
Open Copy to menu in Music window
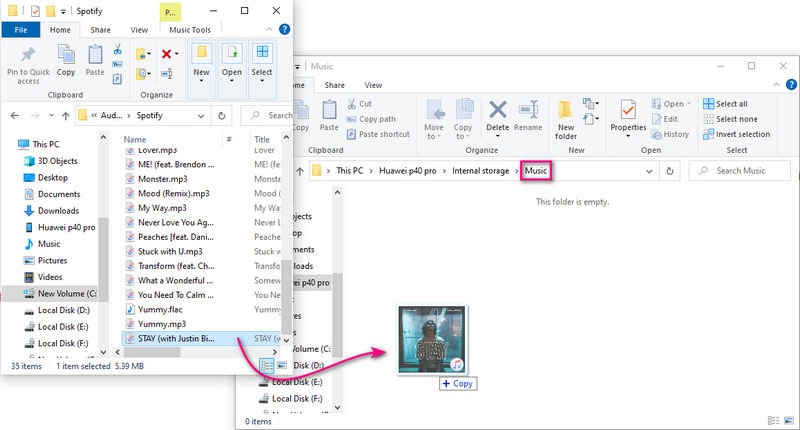coord(463,119)
